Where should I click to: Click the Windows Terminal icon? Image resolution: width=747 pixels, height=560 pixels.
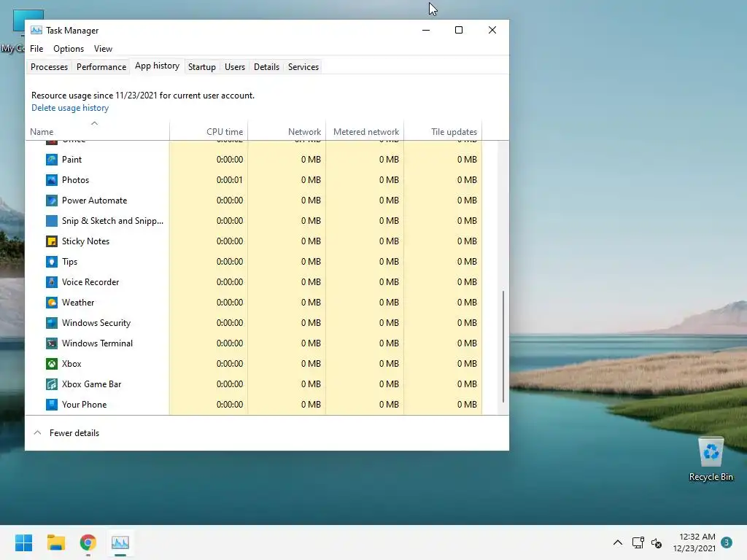coord(52,343)
